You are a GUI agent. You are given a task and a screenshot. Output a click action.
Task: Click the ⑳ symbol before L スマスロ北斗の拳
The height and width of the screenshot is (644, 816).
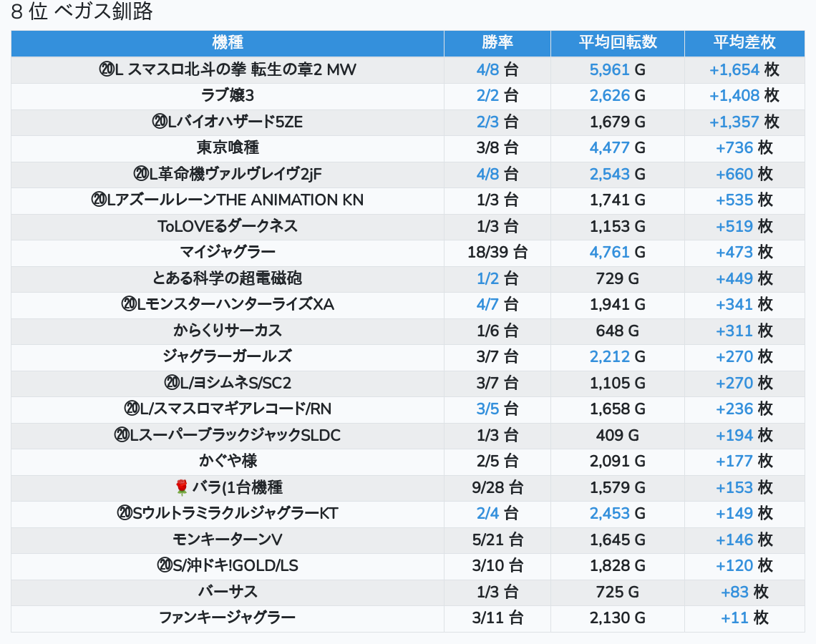[x=107, y=70]
